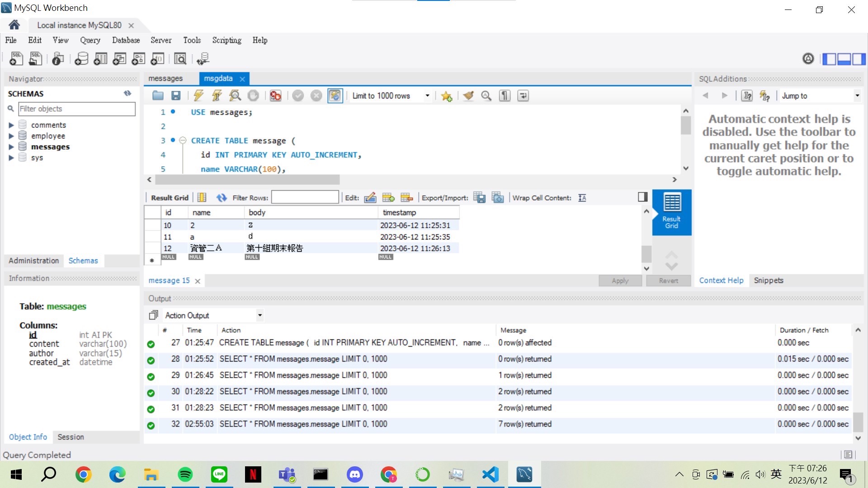Click Explain query plan magnifier-lightning icon
Screen dimensions: 868x488
click(235, 95)
